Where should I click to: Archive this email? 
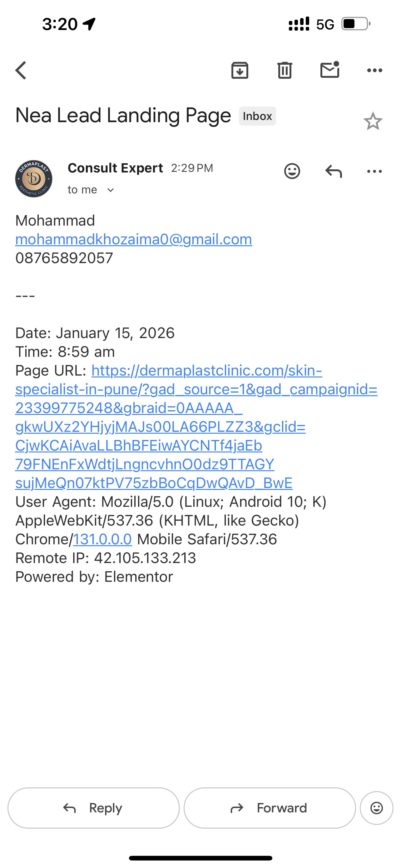coord(240,70)
